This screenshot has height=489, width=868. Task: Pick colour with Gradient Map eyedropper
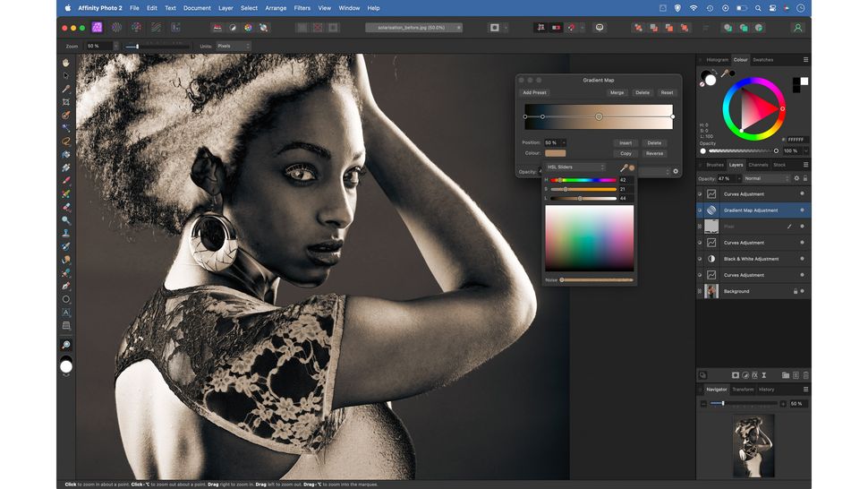coord(624,167)
